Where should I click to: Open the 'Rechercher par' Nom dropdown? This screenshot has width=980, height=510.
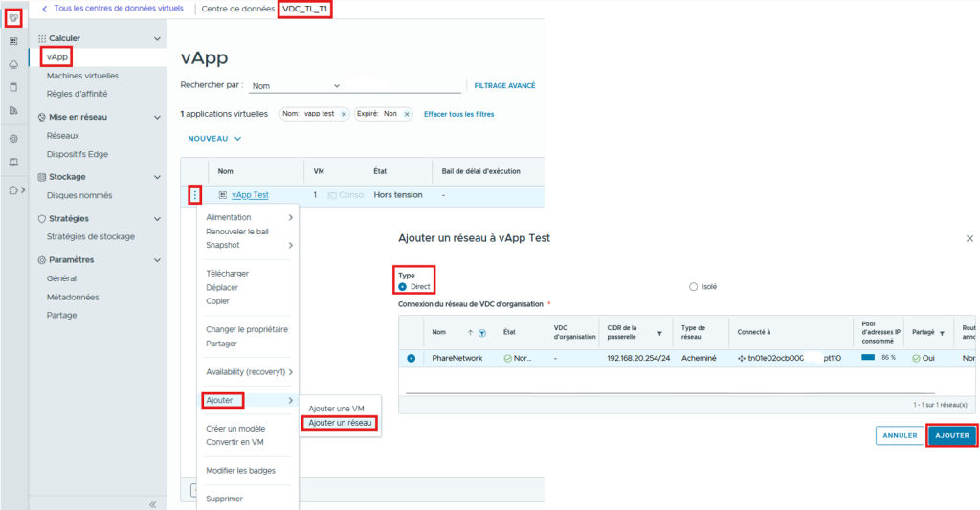(337, 86)
